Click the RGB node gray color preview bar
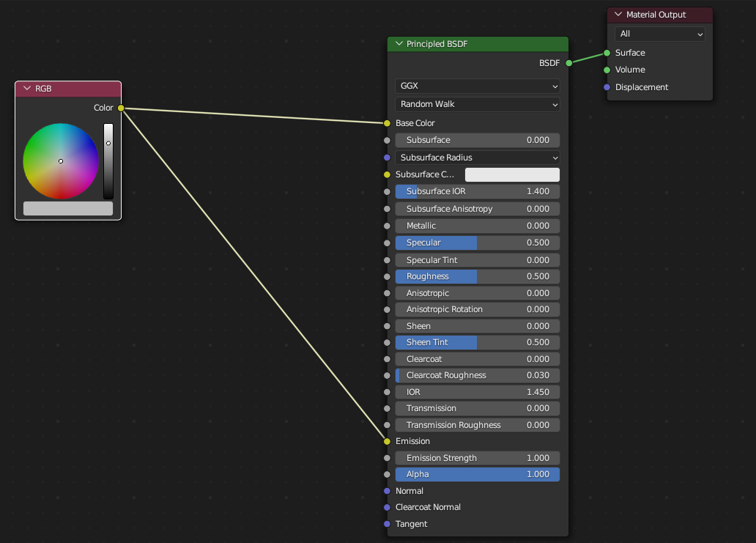 pos(68,209)
